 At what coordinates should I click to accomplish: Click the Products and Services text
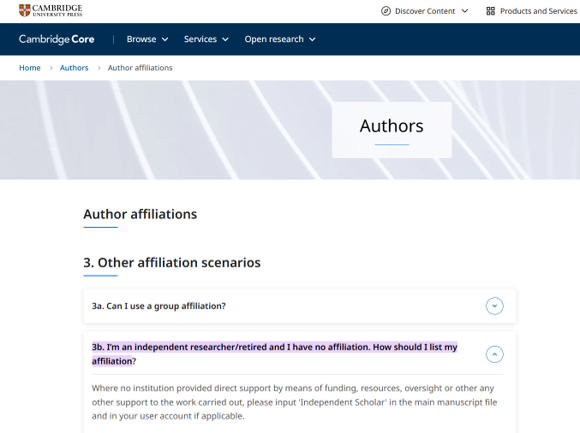click(539, 11)
